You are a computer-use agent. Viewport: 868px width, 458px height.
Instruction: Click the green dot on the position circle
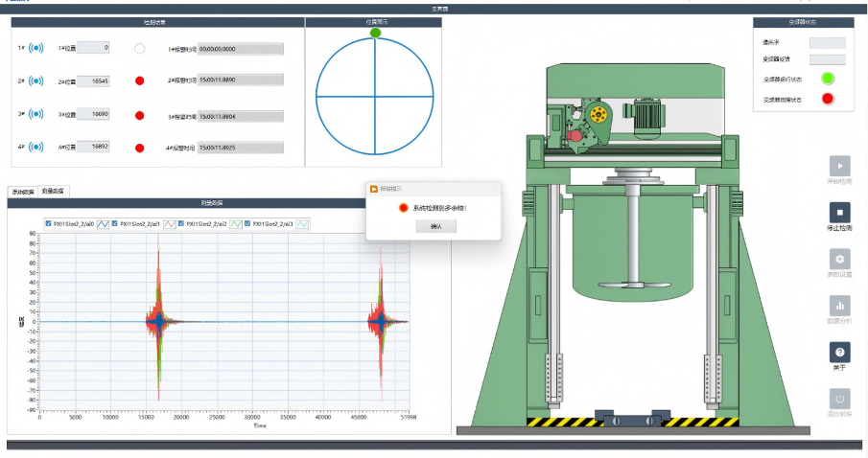[x=375, y=34]
